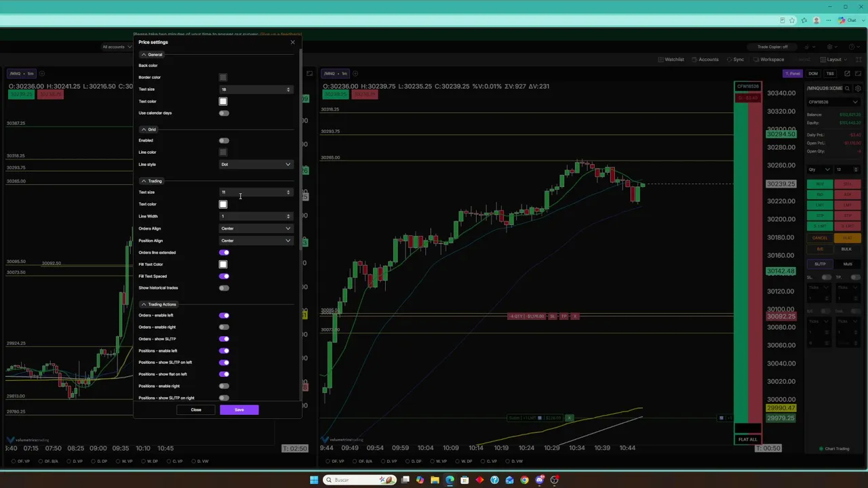This screenshot has width=868, height=488.
Task: Click the FLAT ALL button
Action: coord(748,439)
